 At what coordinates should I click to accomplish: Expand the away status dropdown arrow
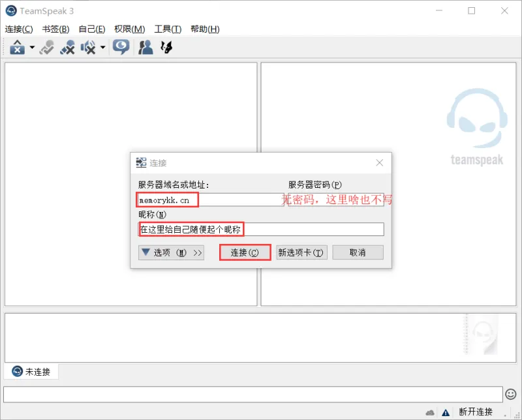point(32,47)
